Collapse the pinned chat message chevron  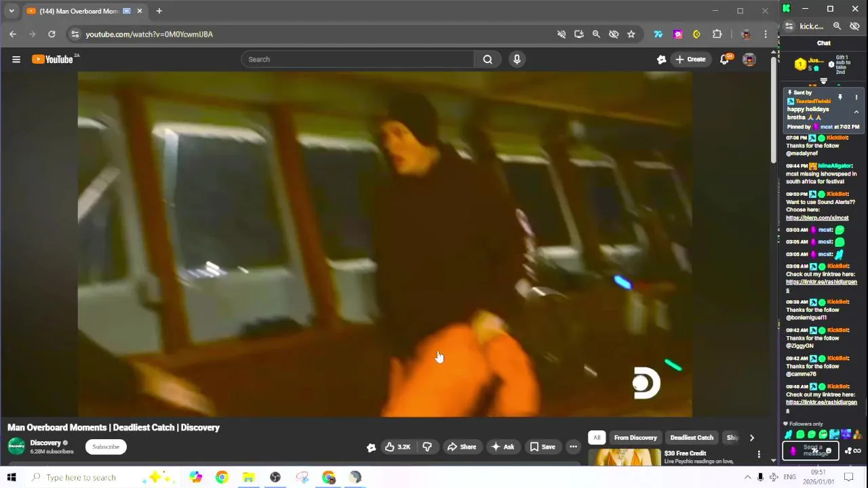point(856,113)
